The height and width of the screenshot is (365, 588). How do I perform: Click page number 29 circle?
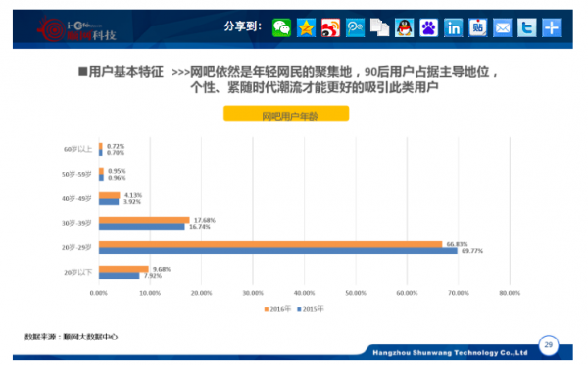(x=548, y=344)
